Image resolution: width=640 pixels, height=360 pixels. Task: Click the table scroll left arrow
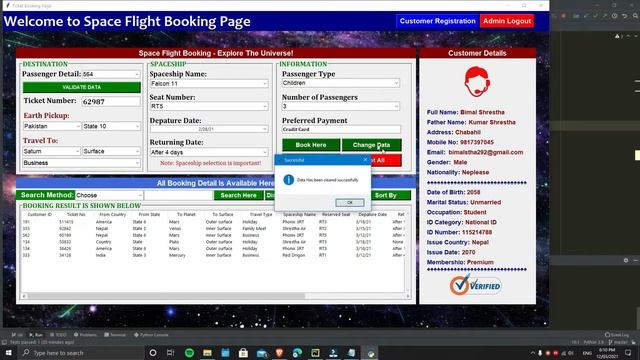(24, 296)
